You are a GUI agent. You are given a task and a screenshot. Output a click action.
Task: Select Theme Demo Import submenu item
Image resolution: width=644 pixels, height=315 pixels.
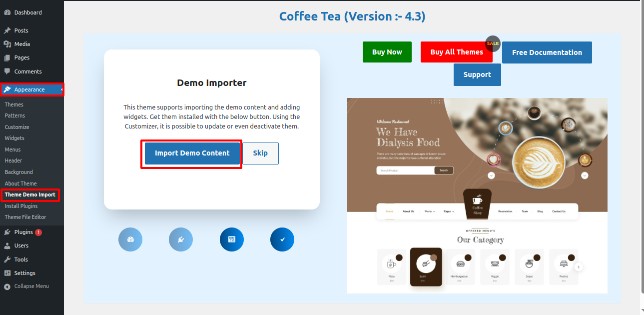tap(30, 194)
